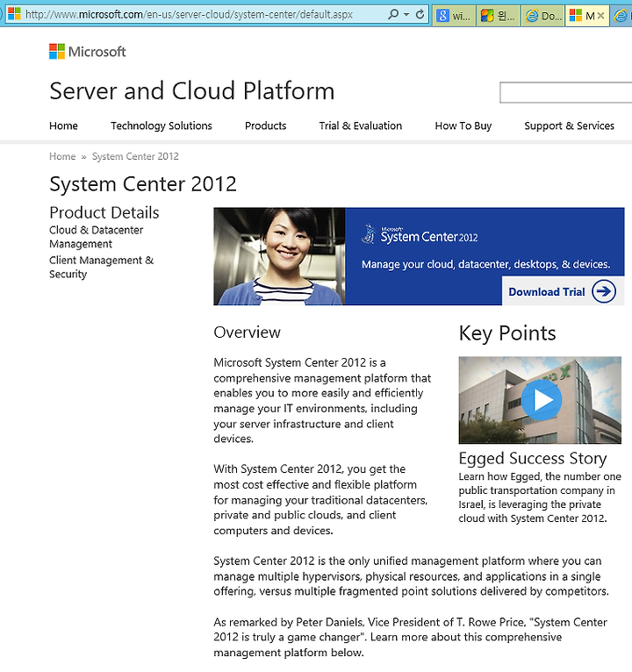Open the Support & Services menu item
Screen dimensions: 632x672
pyautogui.click(x=569, y=125)
